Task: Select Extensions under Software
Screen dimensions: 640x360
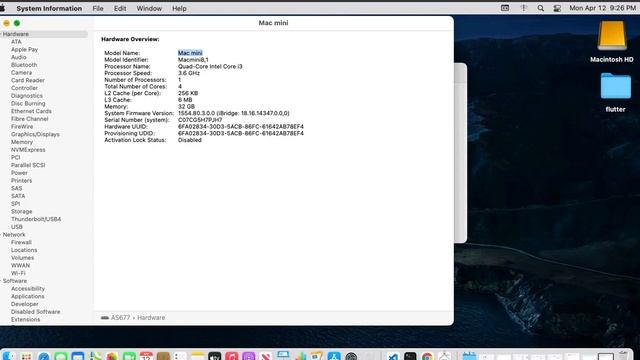Action: click(x=26, y=320)
